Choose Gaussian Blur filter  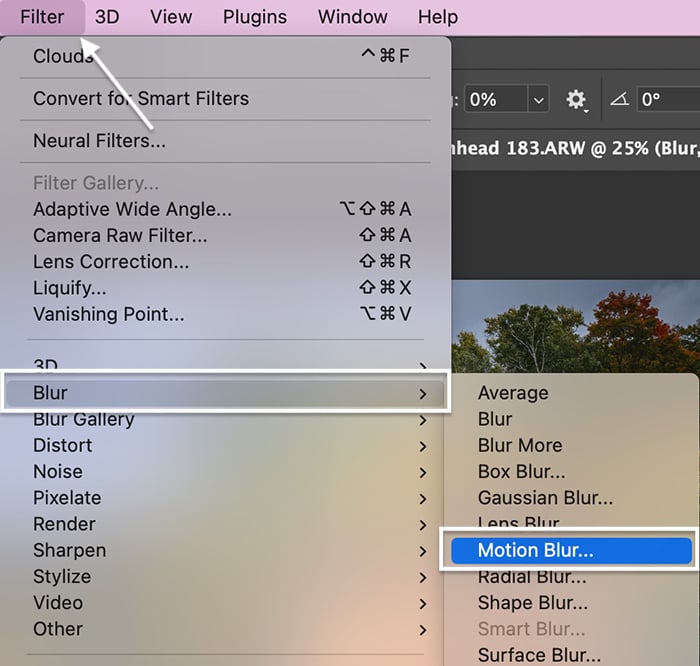pyautogui.click(x=571, y=498)
